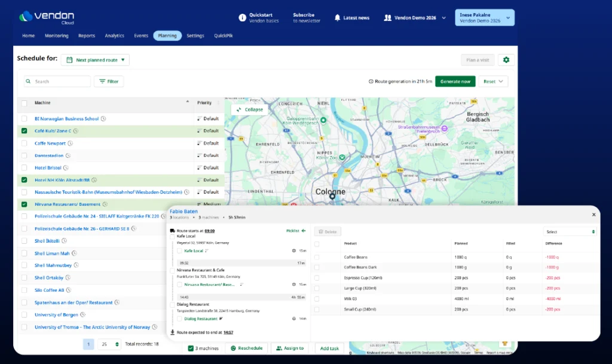Check the BI Norwegian Business School checkbox
612x364 pixels.
pos(24,118)
